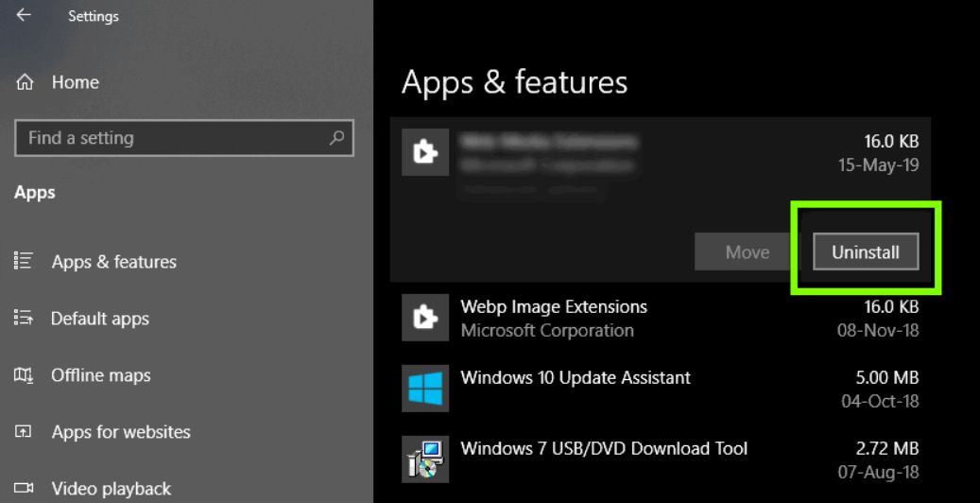
Task: Click Microsoft Corporation under Webp Image Extensions
Action: point(547,330)
